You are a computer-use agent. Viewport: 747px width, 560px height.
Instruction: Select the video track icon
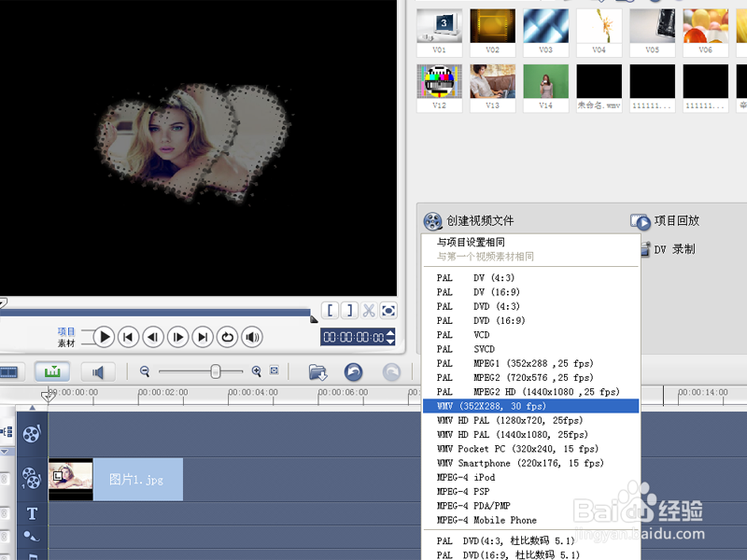coord(32,434)
